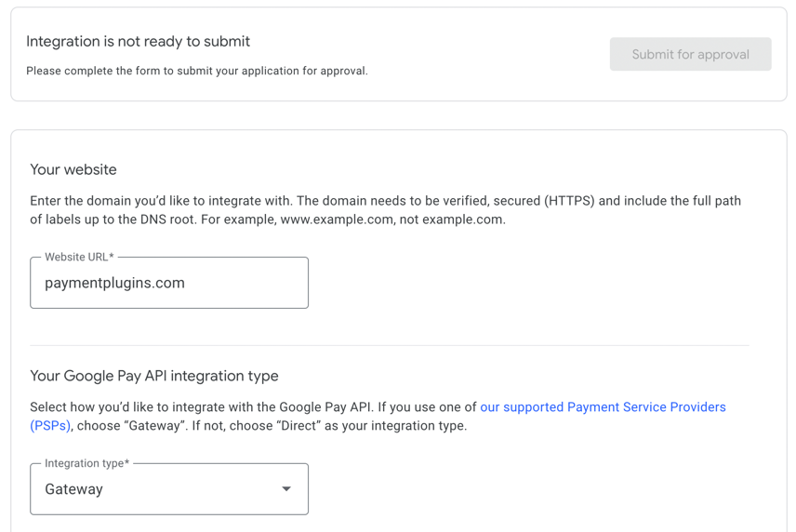The width and height of the screenshot is (796, 532).
Task: Open the Integration type dropdown
Action: (169, 489)
